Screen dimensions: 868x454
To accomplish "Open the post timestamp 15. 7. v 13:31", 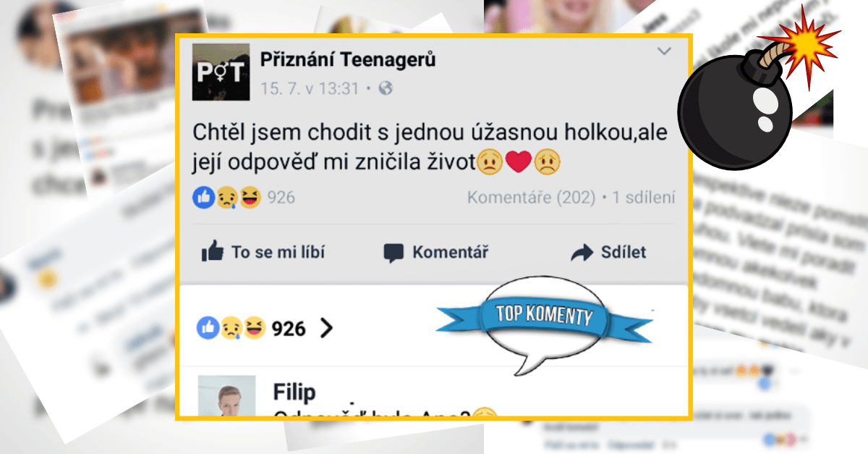I will (310, 89).
